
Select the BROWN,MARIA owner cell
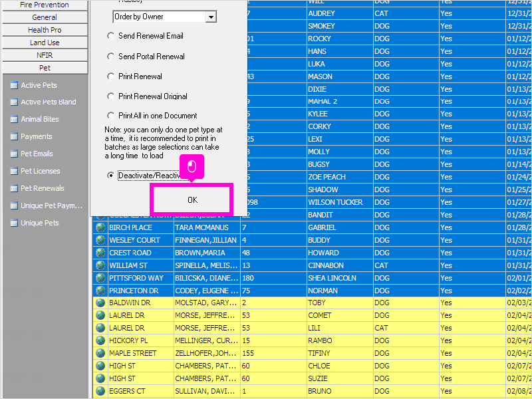(x=207, y=253)
